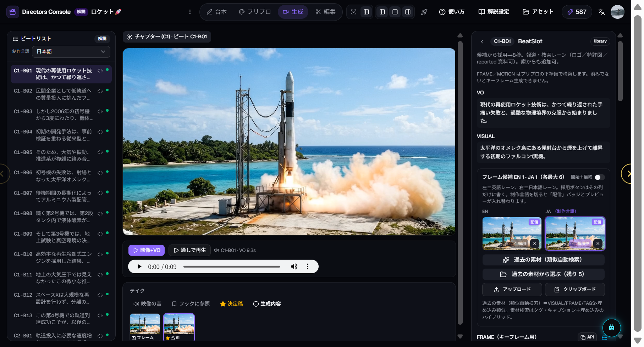644x347 pixels.
Task: Open the user avatar profile
Action: coord(617,12)
